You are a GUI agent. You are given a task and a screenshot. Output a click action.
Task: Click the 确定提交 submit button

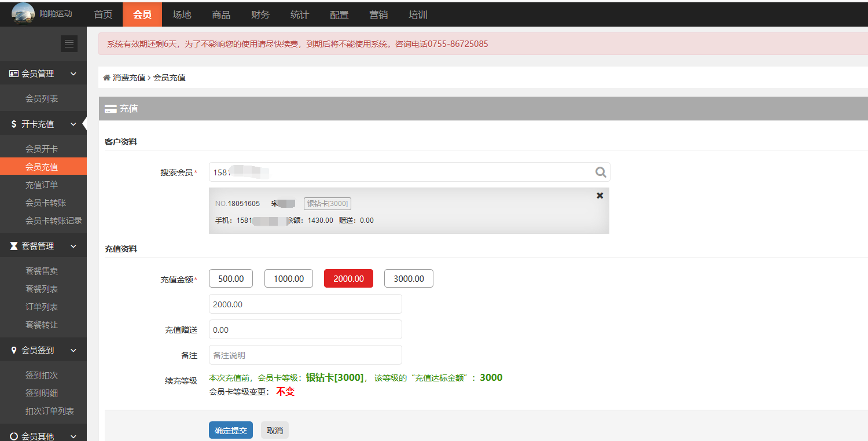231,430
